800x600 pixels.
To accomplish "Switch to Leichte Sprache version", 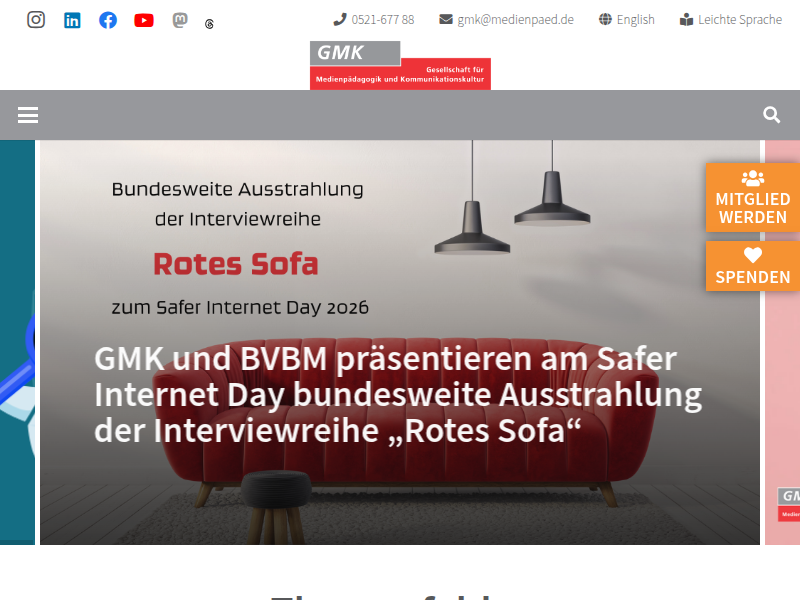I will [x=731, y=20].
